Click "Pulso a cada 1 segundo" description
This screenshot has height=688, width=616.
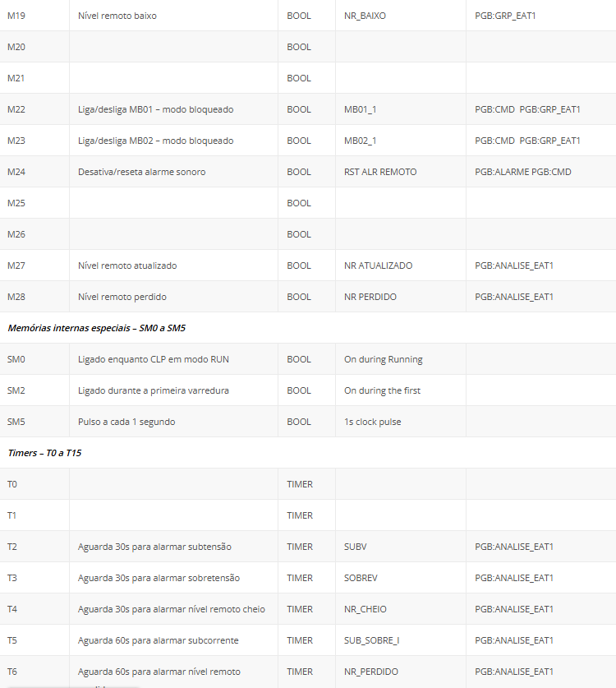[126, 422]
